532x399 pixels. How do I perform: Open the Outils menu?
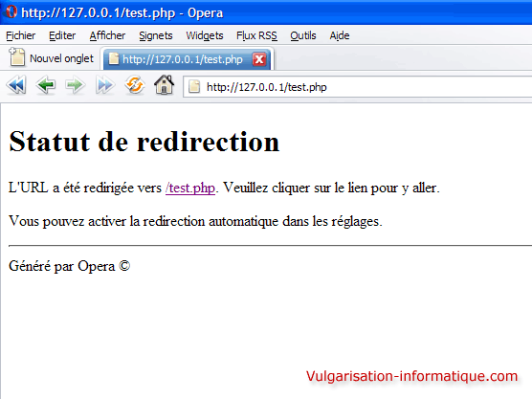pos(303,35)
